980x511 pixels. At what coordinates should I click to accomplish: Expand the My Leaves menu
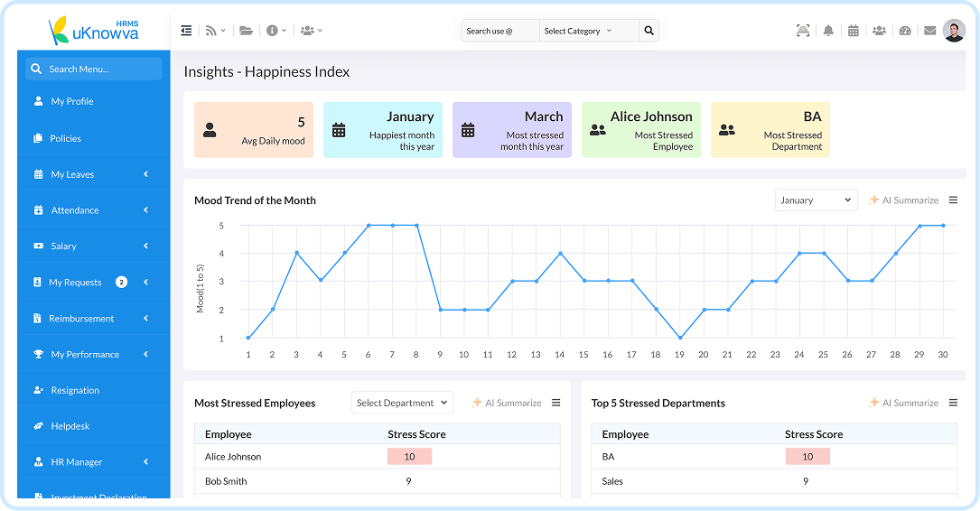[93, 174]
